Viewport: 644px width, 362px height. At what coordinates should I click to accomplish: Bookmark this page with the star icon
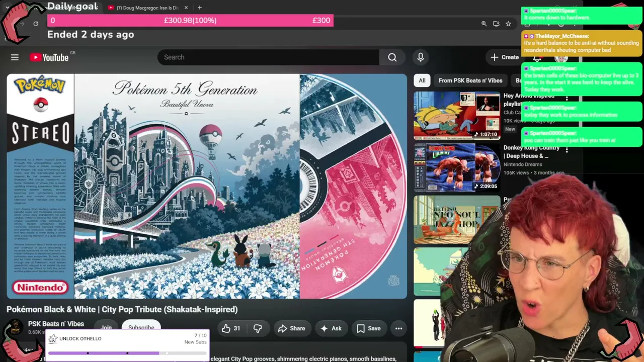pos(509,24)
